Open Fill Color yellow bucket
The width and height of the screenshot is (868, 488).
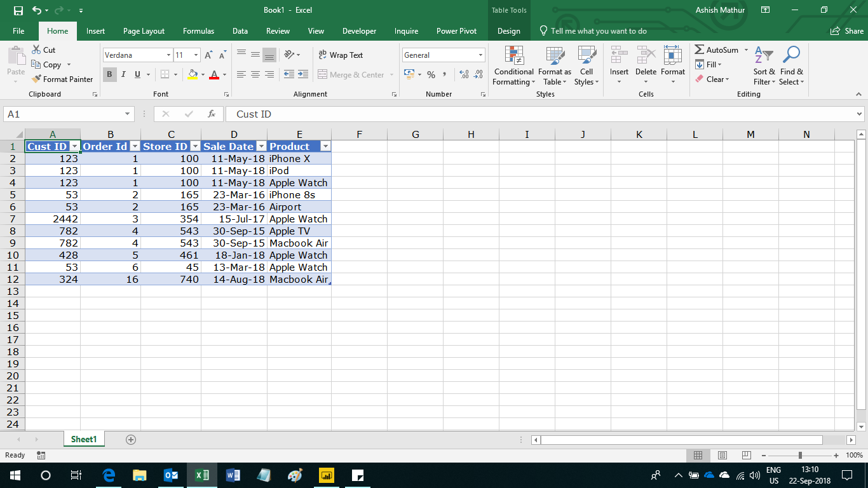pyautogui.click(x=193, y=75)
